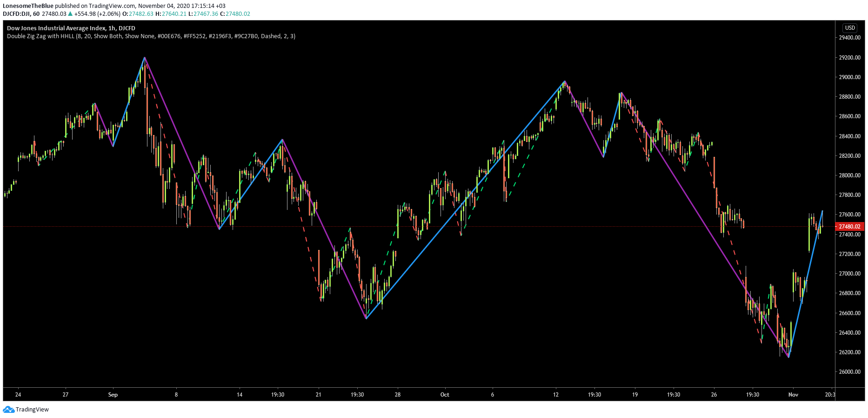Click the 29000.00 price axis label
Screen dimensions: 868x418
[x=849, y=77]
